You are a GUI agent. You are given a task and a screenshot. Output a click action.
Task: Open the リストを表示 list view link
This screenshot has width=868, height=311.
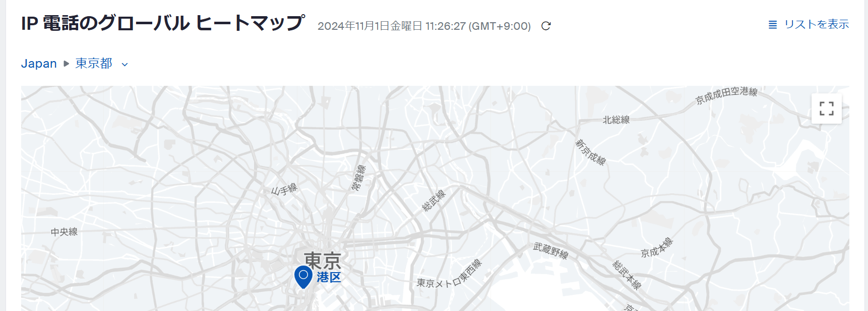tap(817, 24)
